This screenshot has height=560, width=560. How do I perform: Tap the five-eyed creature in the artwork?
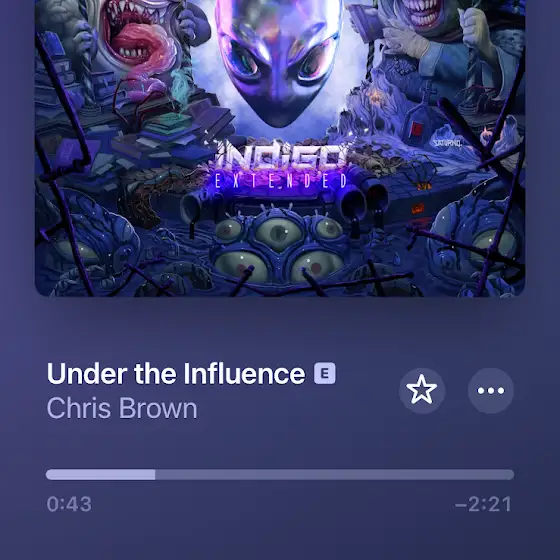[x=279, y=246]
